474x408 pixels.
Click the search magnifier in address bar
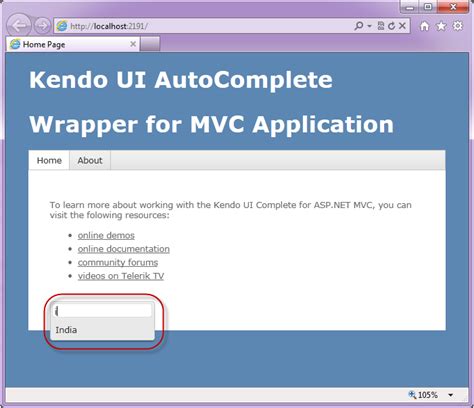359,26
